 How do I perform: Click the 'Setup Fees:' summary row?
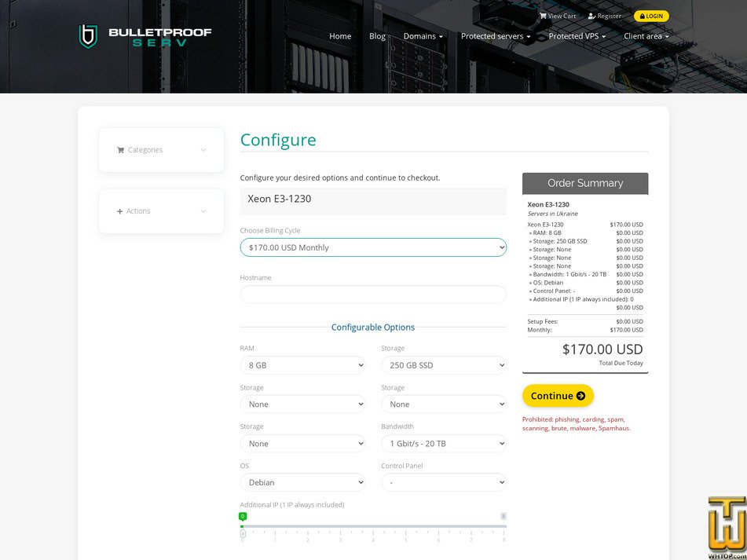click(x=585, y=321)
